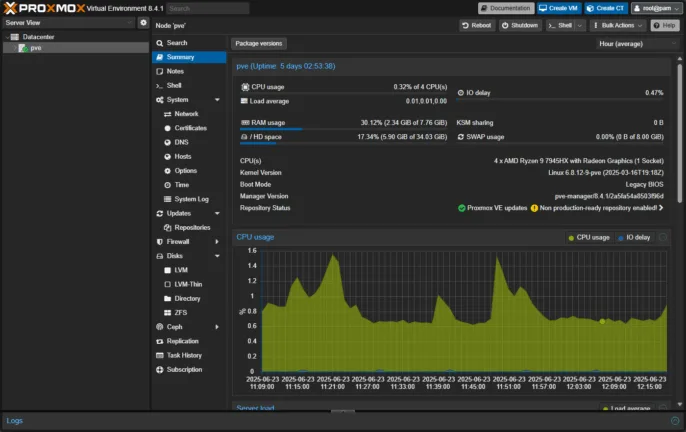Select the Datacenter server icon in tree
The image size is (686, 432).
pos(15,37)
